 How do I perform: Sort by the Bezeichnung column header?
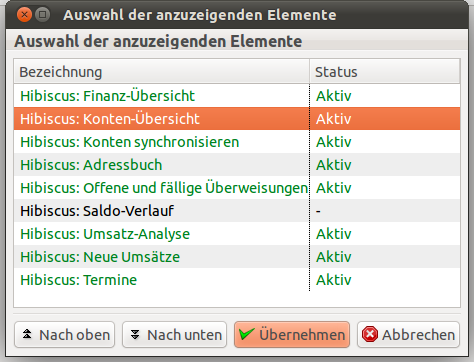(162, 72)
